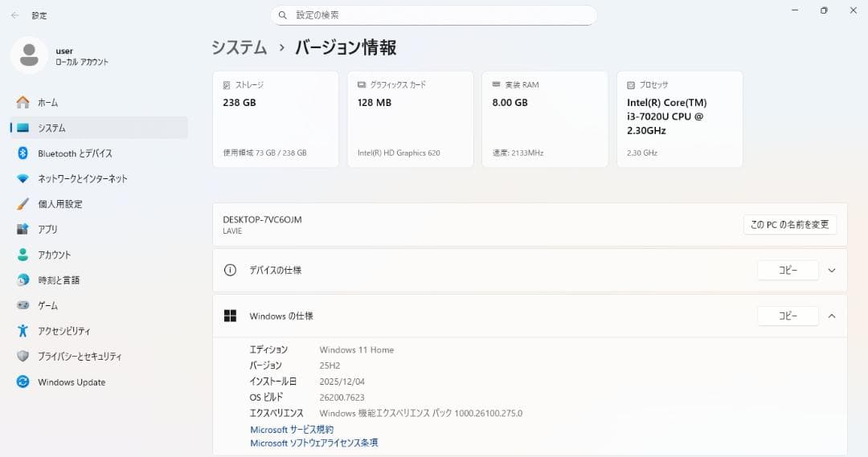Click システム in the breadcrumb
Viewport: 868px width, 457px height.
240,47
